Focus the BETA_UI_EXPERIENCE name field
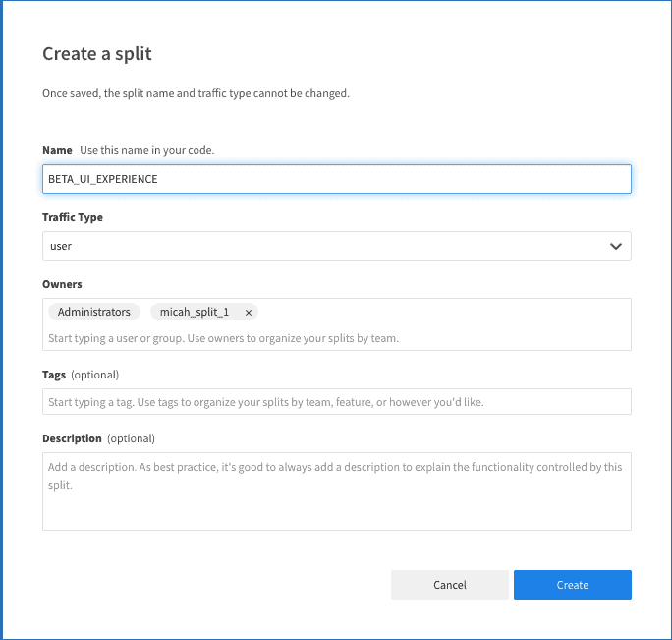This screenshot has width=672, height=640. pyautogui.click(x=336, y=179)
